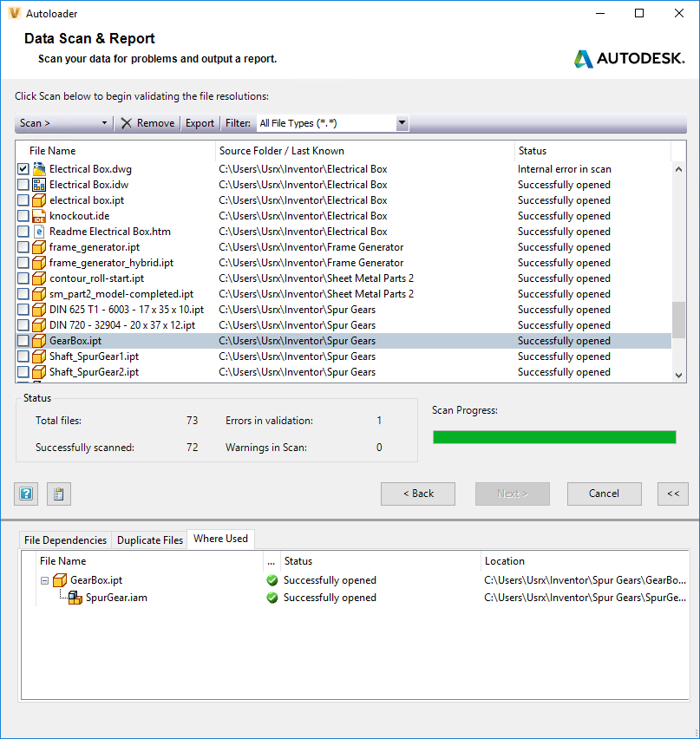Open the All File Types filter dropdown
This screenshot has width=700, height=739.
pos(402,123)
